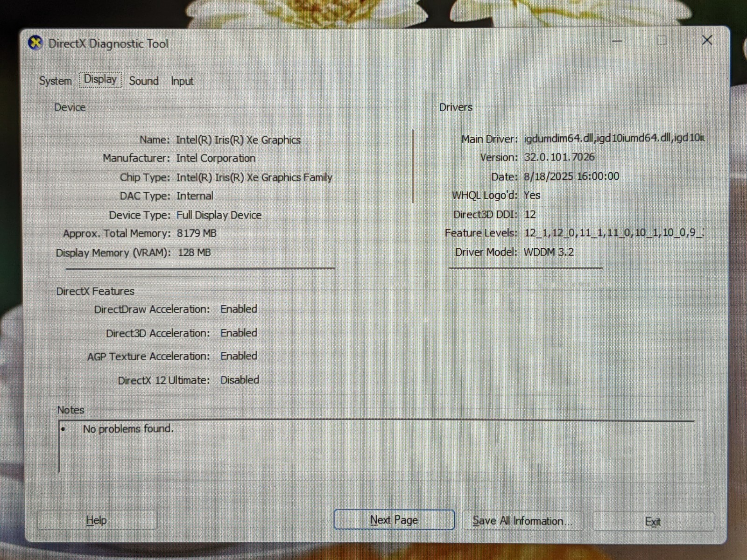The height and width of the screenshot is (560, 747).
Task: Click the Display Memory (VRAM) label
Action: click(x=113, y=252)
